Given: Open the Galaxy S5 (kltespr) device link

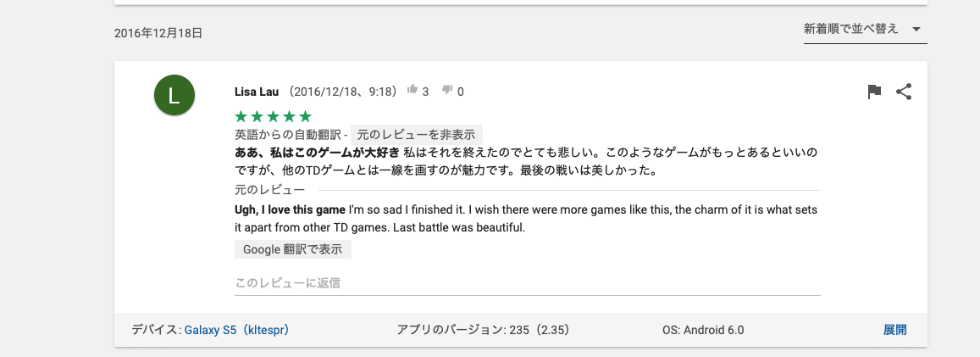Looking at the screenshot, I should [237, 330].
